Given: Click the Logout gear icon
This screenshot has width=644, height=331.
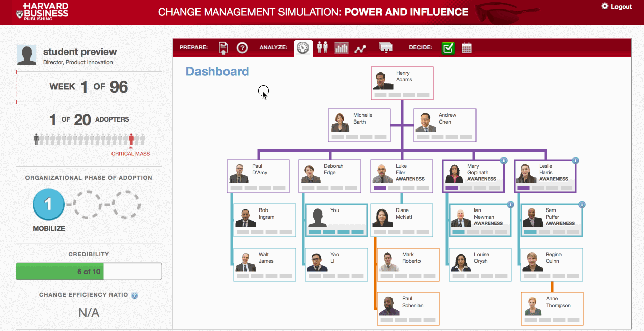Looking at the screenshot, I should 605,6.
